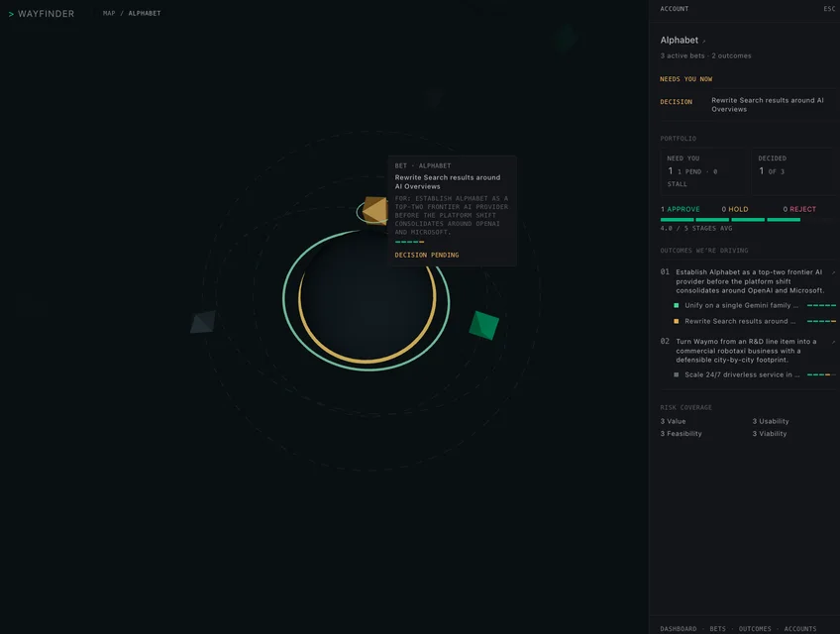Viewport: 840px width, 634px height.
Task: Go to ACCOUNTS in footer navigation
Action: pos(800,629)
